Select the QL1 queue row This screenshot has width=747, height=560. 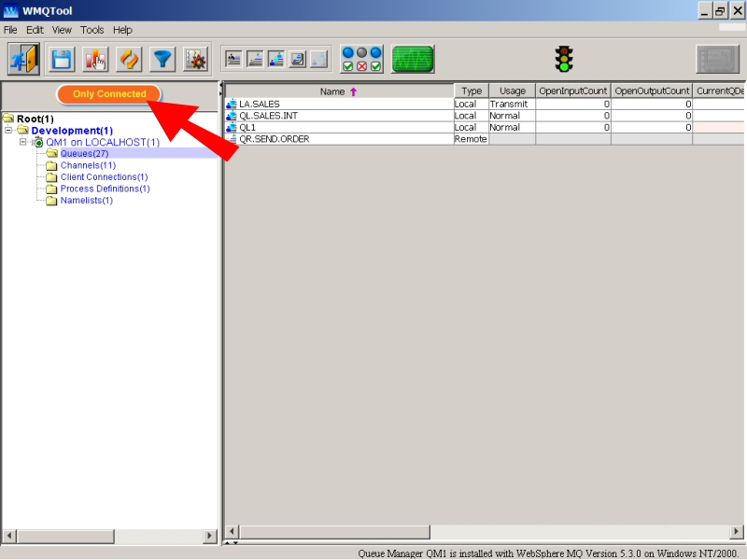[x=484, y=127]
